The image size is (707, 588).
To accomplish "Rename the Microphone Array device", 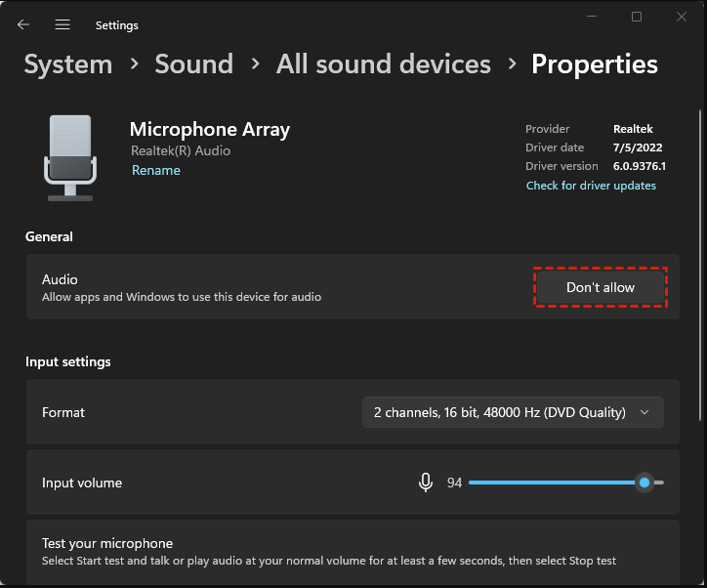I will pos(156,170).
